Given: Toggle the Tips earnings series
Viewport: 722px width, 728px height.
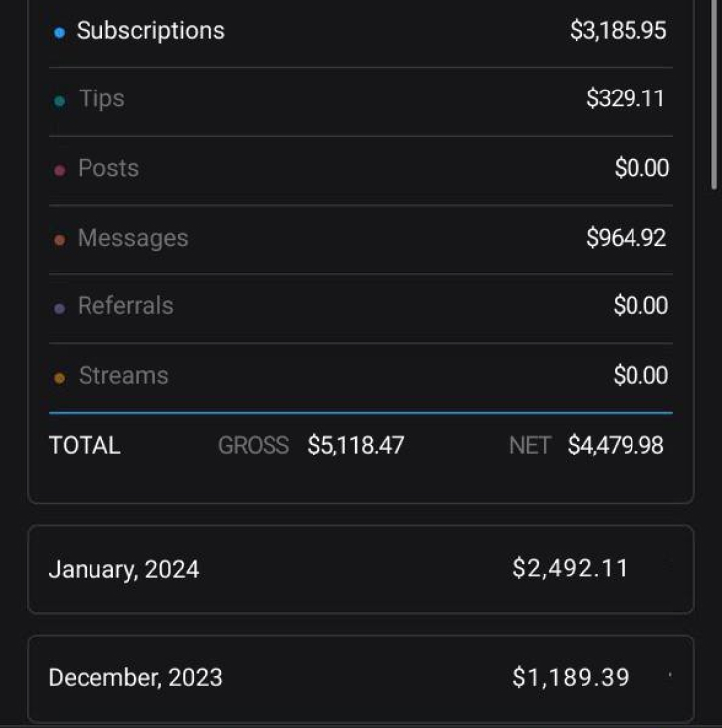Looking at the screenshot, I should [x=101, y=99].
